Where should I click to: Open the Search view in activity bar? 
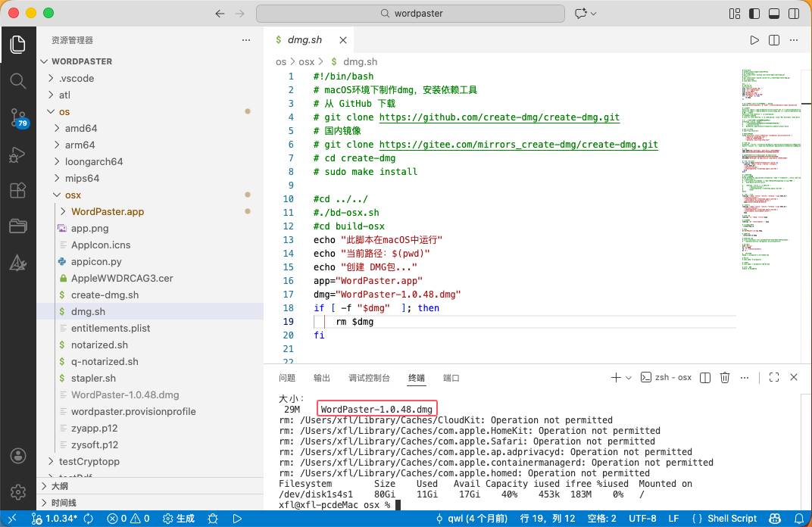tap(18, 80)
